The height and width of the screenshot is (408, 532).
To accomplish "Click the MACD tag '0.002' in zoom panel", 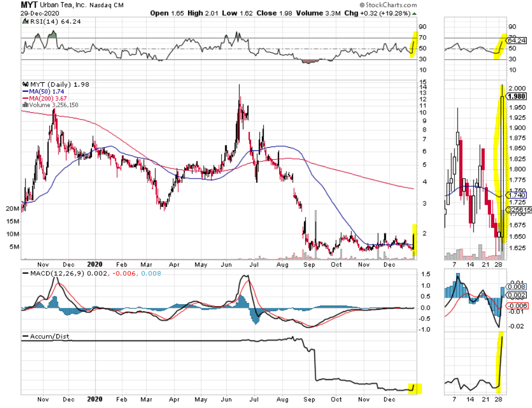I will click(x=517, y=295).
